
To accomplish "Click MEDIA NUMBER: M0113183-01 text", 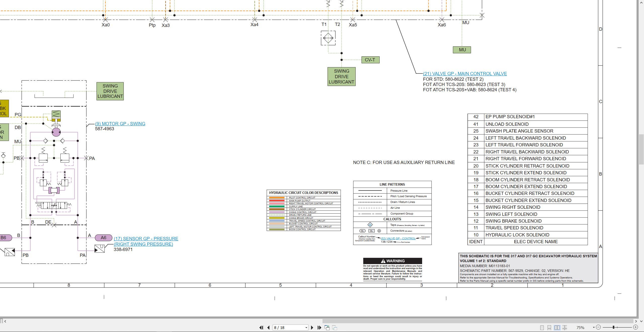I will point(485,266).
